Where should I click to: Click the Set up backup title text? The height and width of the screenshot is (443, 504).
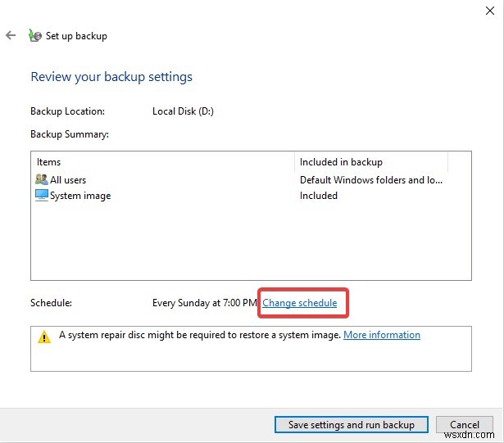(76, 36)
